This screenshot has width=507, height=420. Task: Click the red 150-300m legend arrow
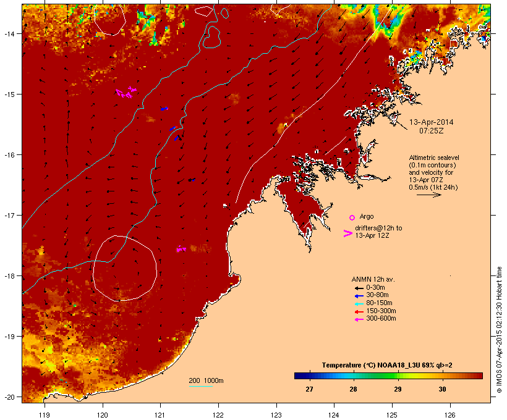pyautogui.click(x=359, y=312)
